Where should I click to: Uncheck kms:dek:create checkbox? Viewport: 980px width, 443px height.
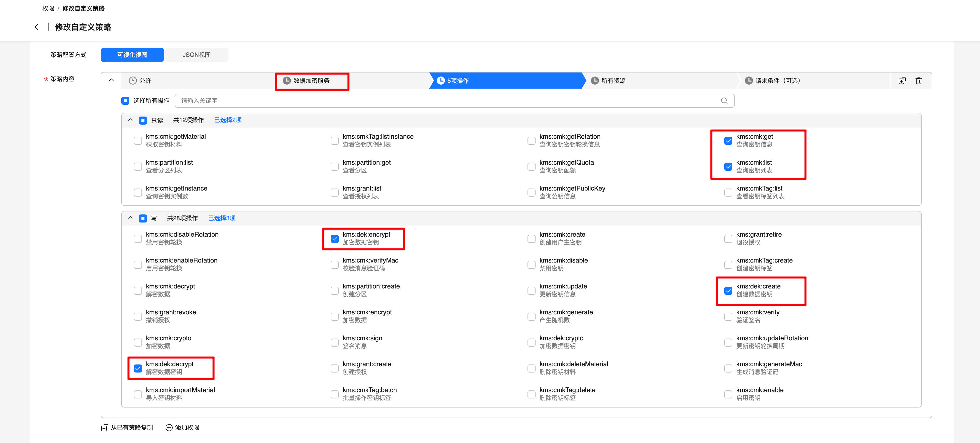(x=728, y=291)
